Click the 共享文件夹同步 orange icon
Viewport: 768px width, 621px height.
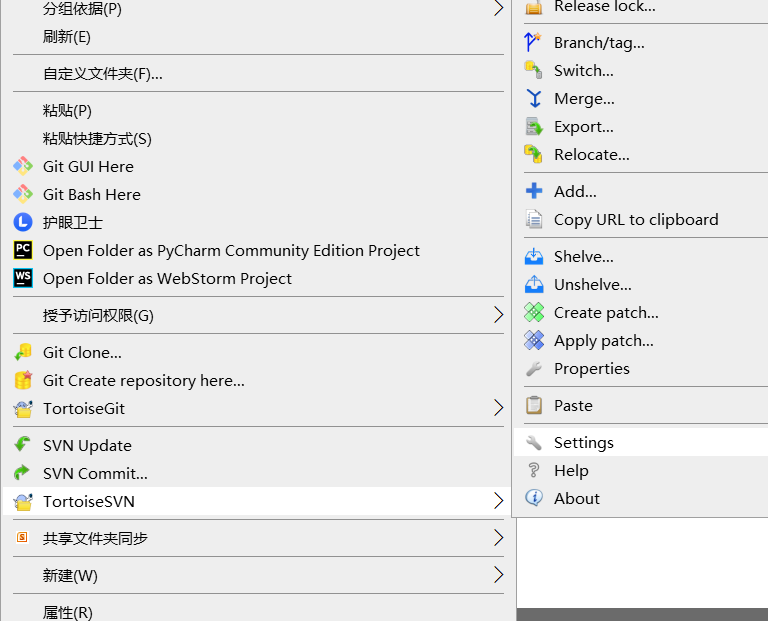(22, 537)
